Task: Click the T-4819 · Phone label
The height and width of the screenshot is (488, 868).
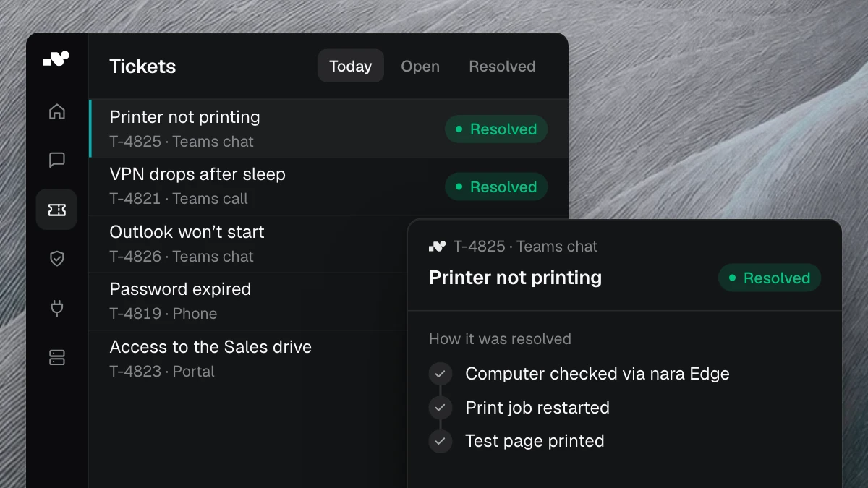Action: (x=163, y=314)
